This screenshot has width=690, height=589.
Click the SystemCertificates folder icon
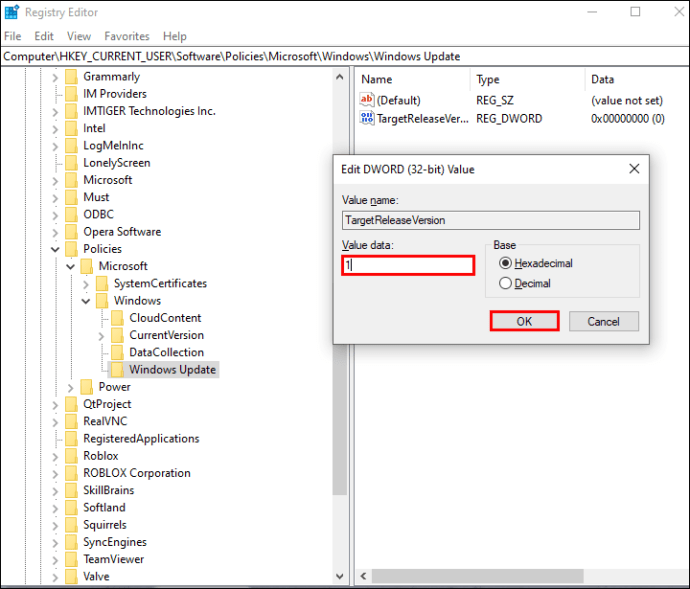coord(102,283)
